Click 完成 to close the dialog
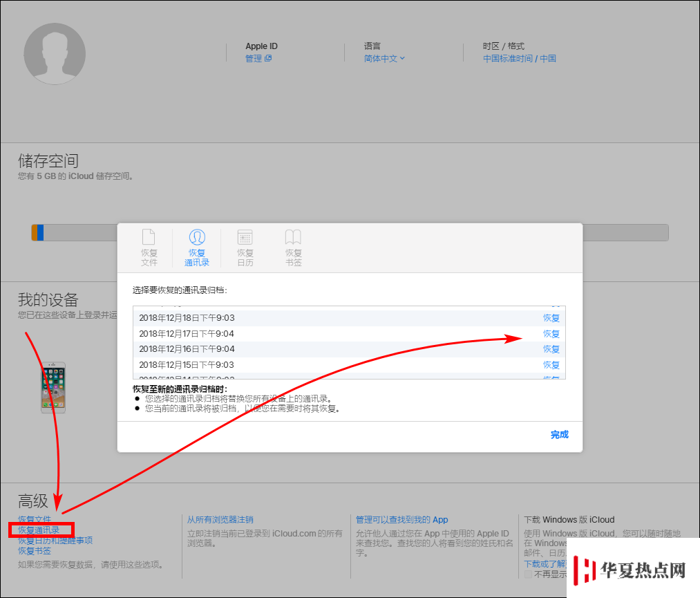700x598 pixels. click(559, 435)
